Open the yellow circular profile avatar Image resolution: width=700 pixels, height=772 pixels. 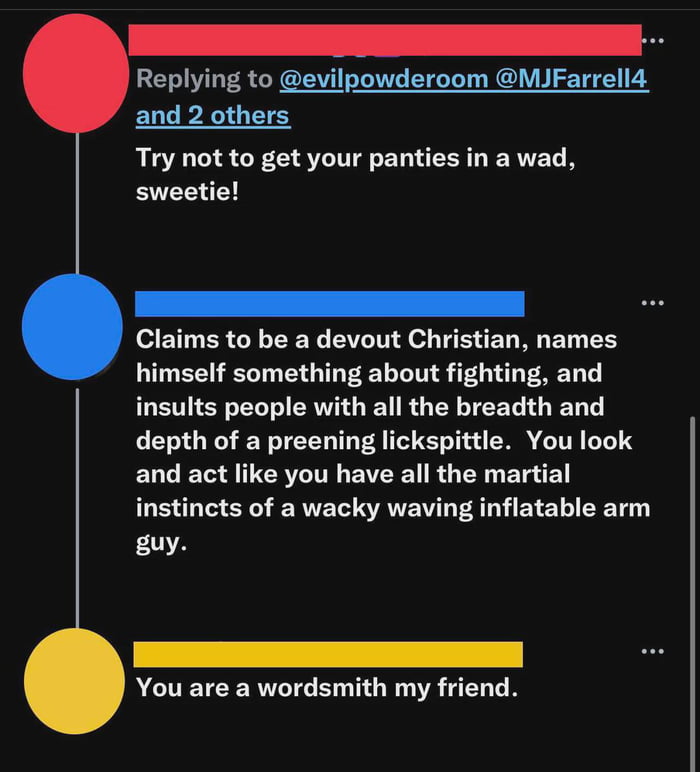(x=74, y=681)
